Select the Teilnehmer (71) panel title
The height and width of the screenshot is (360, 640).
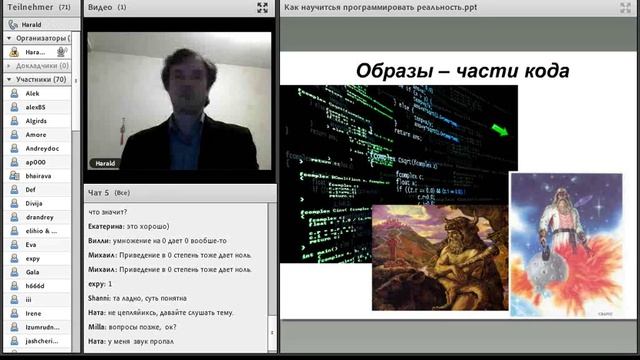pos(39,7)
